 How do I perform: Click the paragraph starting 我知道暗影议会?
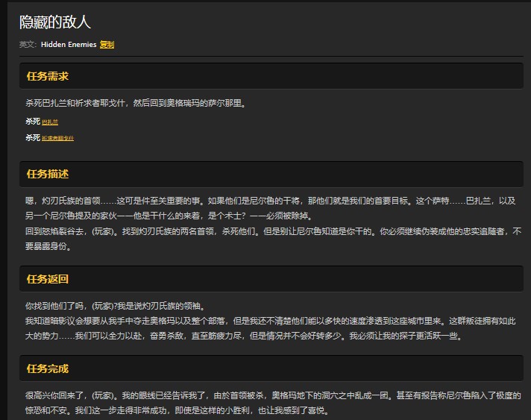(x=224, y=320)
